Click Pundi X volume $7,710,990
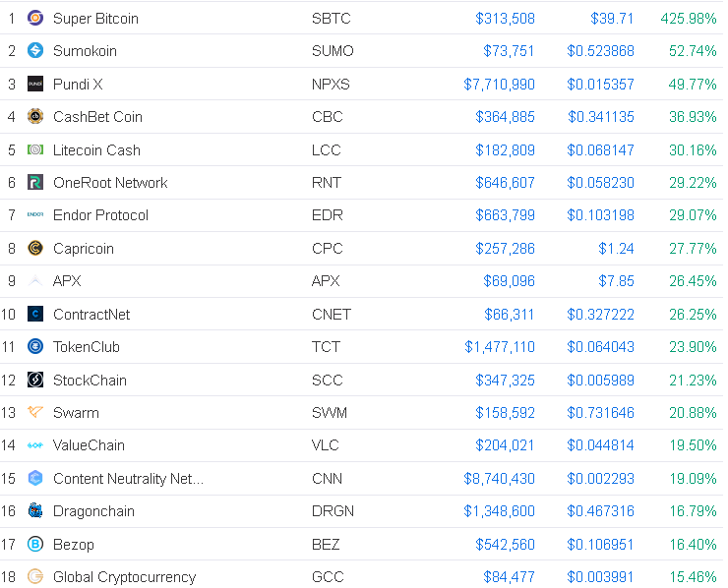This screenshot has width=728, height=588. (x=499, y=85)
